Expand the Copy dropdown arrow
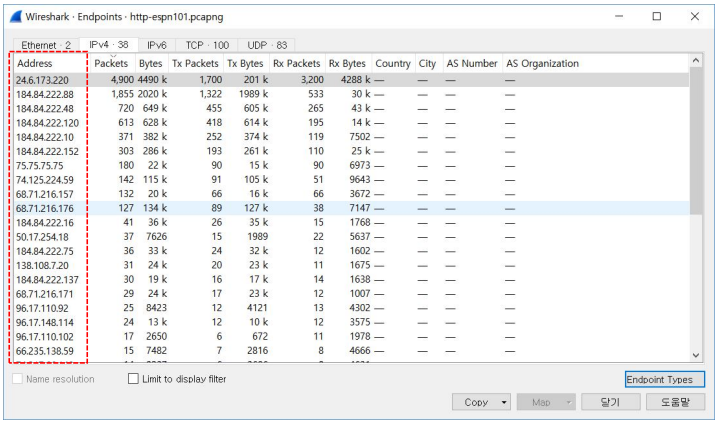The height and width of the screenshot is (425, 720). (x=504, y=403)
